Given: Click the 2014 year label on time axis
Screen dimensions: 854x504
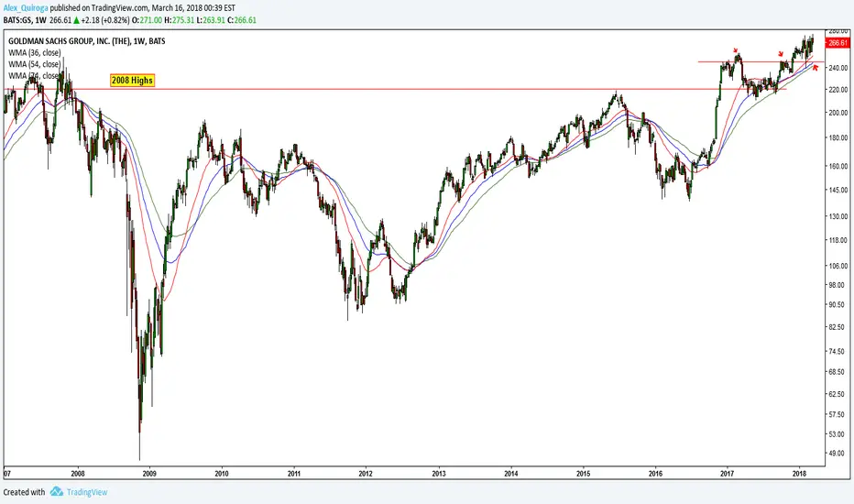Looking at the screenshot, I should (511, 474).
